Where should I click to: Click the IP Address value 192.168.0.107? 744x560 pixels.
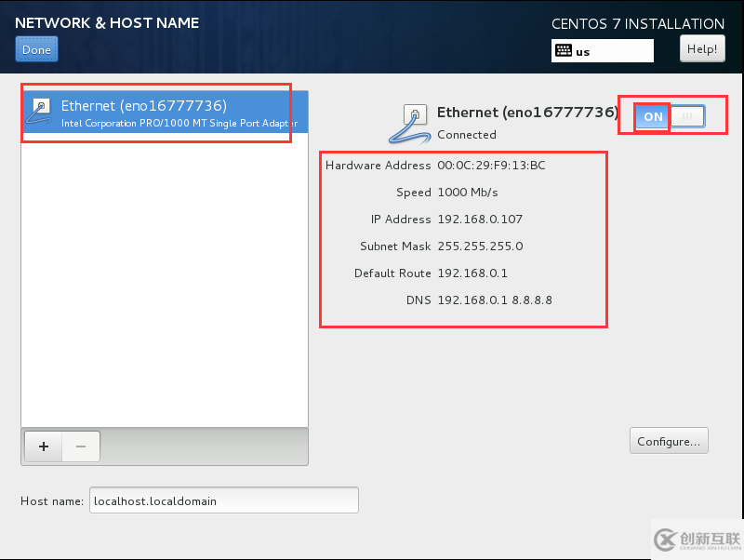point(480,219)
